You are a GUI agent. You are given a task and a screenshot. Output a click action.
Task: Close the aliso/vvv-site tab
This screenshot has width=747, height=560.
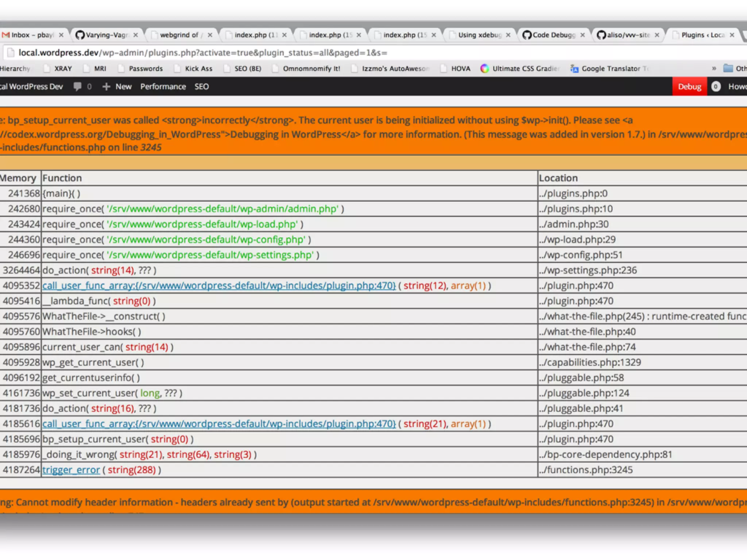tap(657, 35)
